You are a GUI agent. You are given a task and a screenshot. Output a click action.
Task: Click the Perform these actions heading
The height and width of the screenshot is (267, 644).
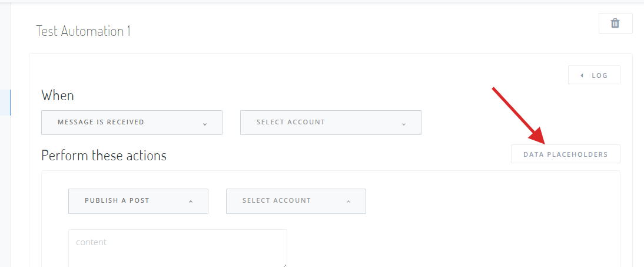pyautogui.click(x=104, y=156)
